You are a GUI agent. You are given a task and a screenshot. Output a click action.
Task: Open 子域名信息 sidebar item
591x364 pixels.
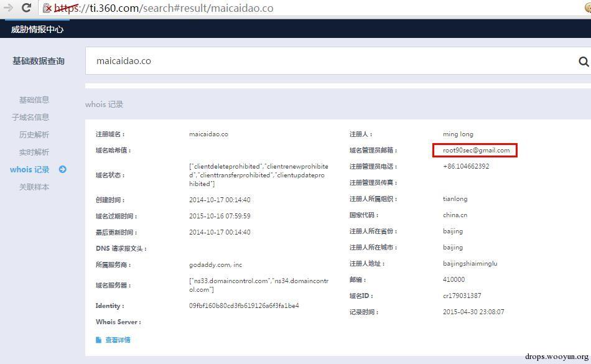click(30, 117)
